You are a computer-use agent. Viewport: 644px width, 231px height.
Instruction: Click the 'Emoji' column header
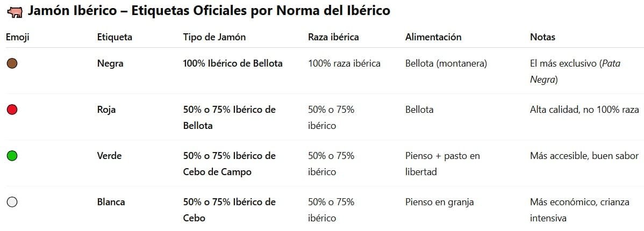17,37
